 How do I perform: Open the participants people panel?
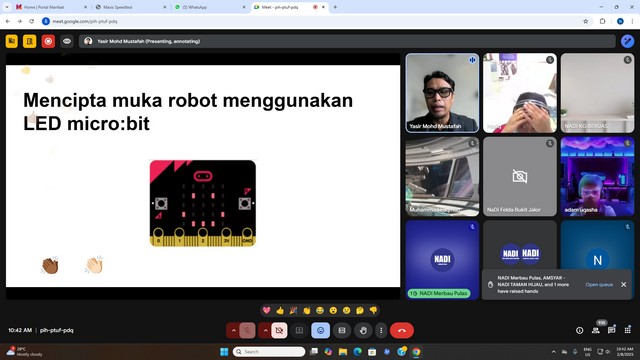(x=596, y=330)
